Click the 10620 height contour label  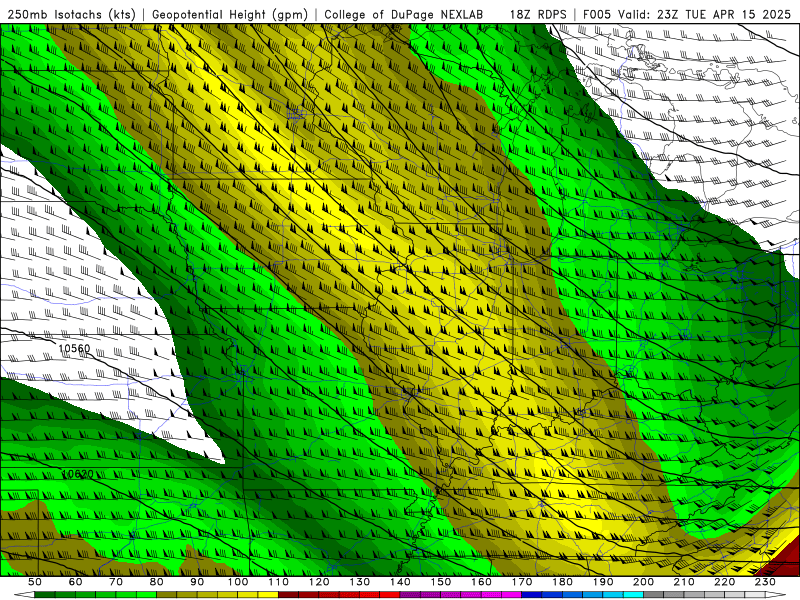click(x=78, y=474)
